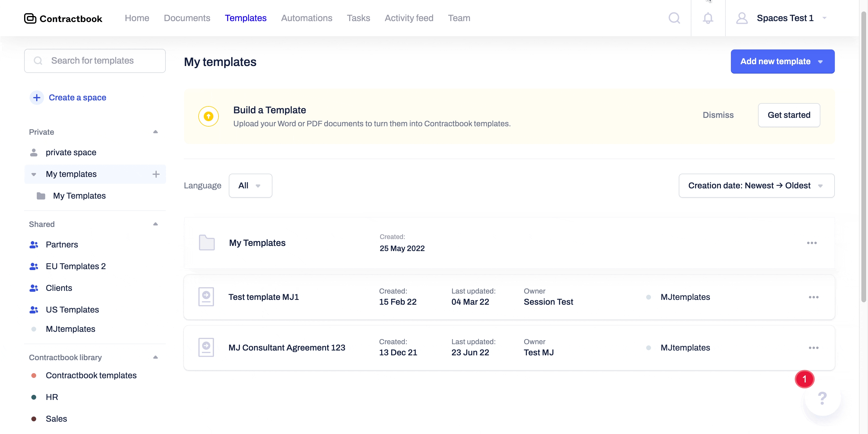
Task: Click the Build a Template upload icon
Action: tap(209, 116)
